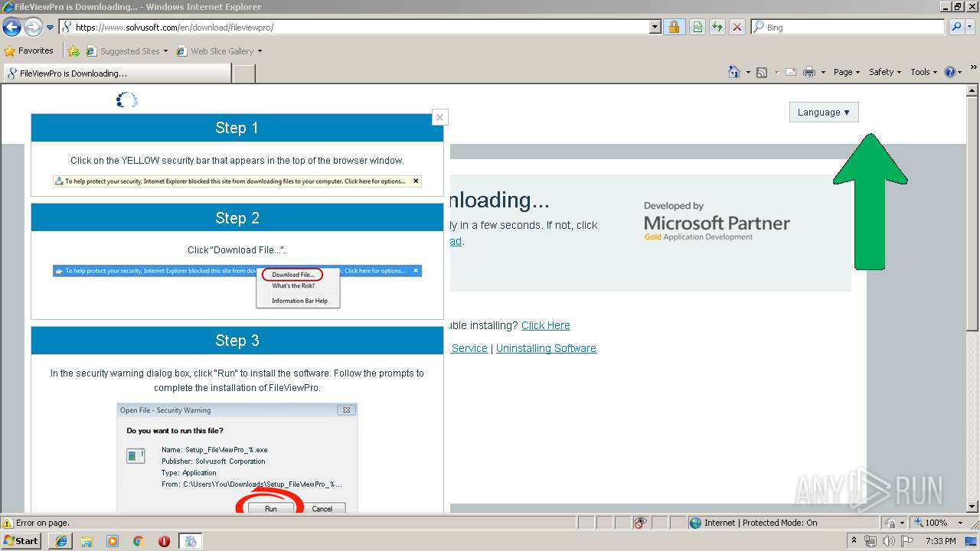Expand the address bar history dropdown
This screenshot has width=980, height=551.
(x=655, y=27)
